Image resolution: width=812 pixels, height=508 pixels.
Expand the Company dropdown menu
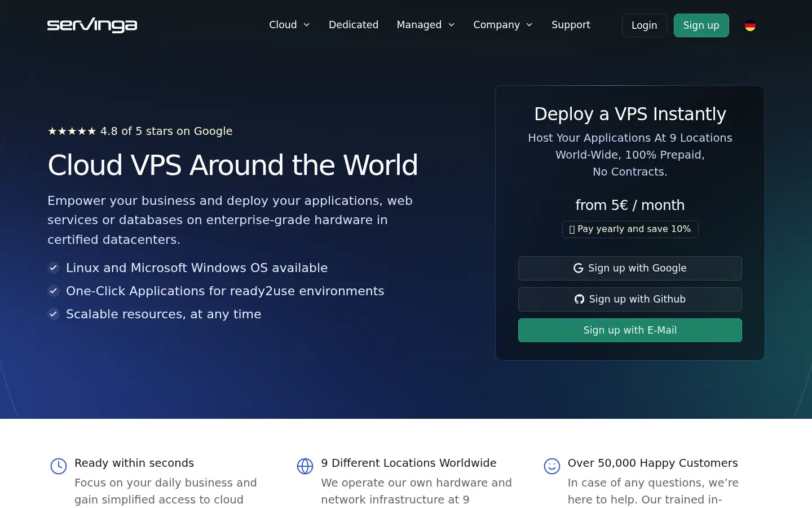point(503,25)
